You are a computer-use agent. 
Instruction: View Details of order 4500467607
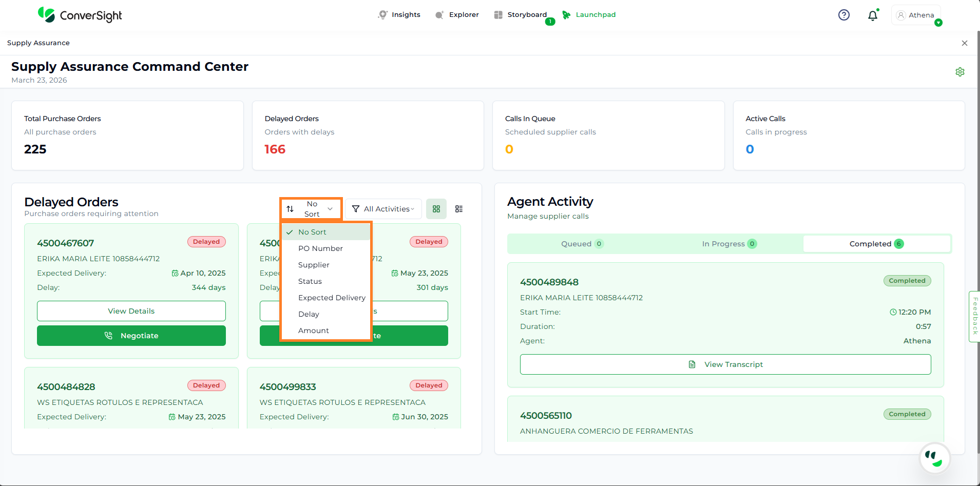tap(131, 311)
